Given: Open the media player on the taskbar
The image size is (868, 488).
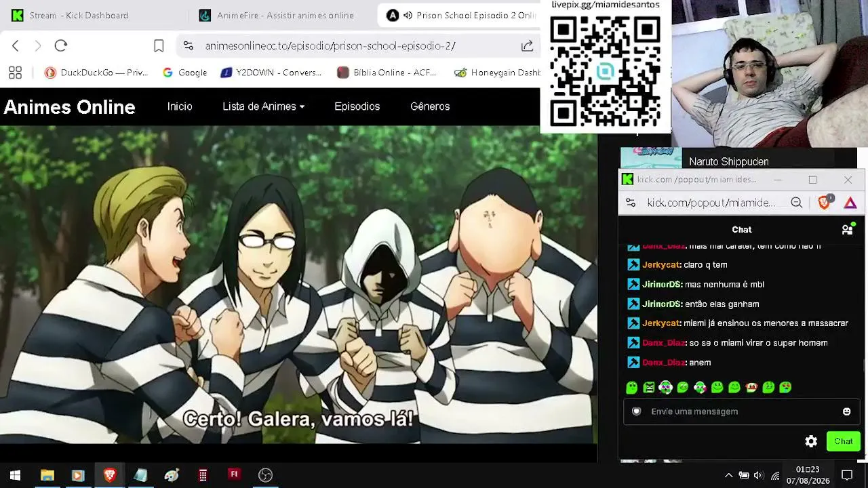Looking at the screenshot, I should [77, 475].
